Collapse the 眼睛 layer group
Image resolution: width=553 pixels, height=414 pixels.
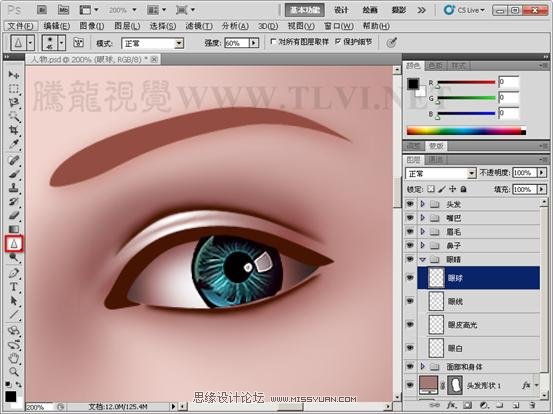tap(423, 260)
